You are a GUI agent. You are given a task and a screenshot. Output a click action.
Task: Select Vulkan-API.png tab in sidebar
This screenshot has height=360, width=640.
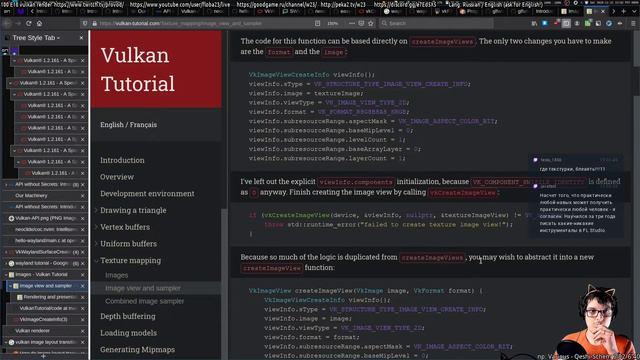pyautogui.click(x=45, y=218)
